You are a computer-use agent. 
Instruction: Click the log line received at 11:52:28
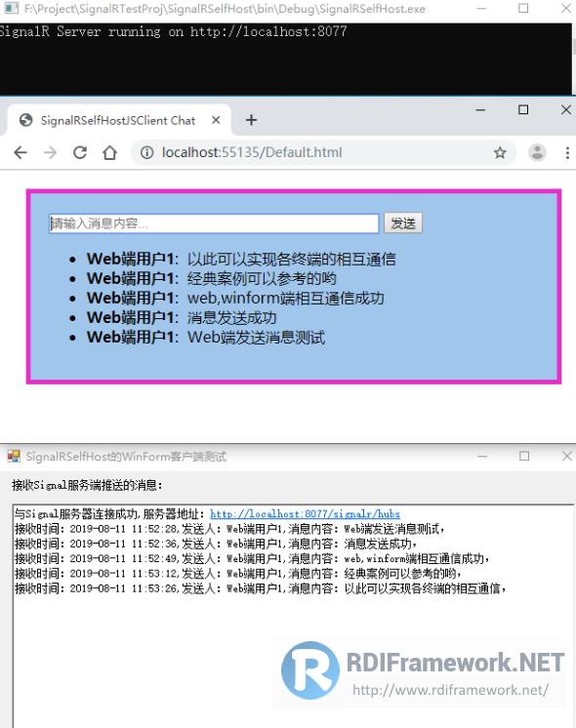coord(230,529)
